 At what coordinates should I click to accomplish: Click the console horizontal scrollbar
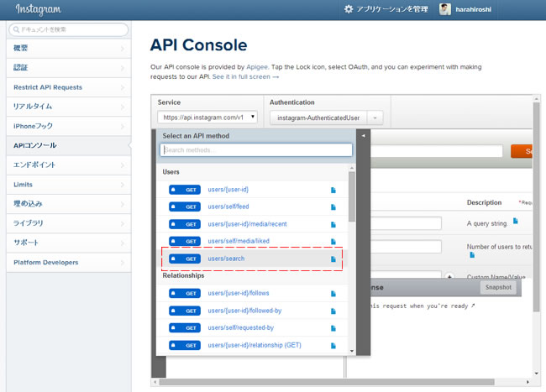pyautogui.click(x=327, y=382)
